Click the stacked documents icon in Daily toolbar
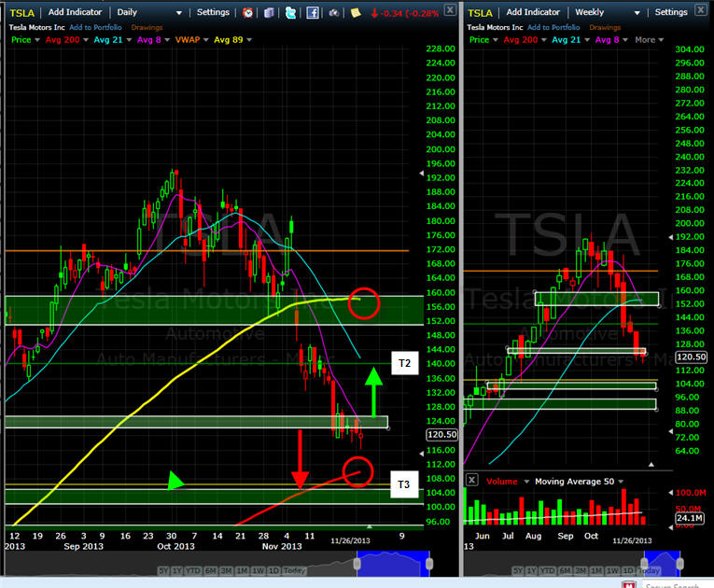 [x=269, y=12]
